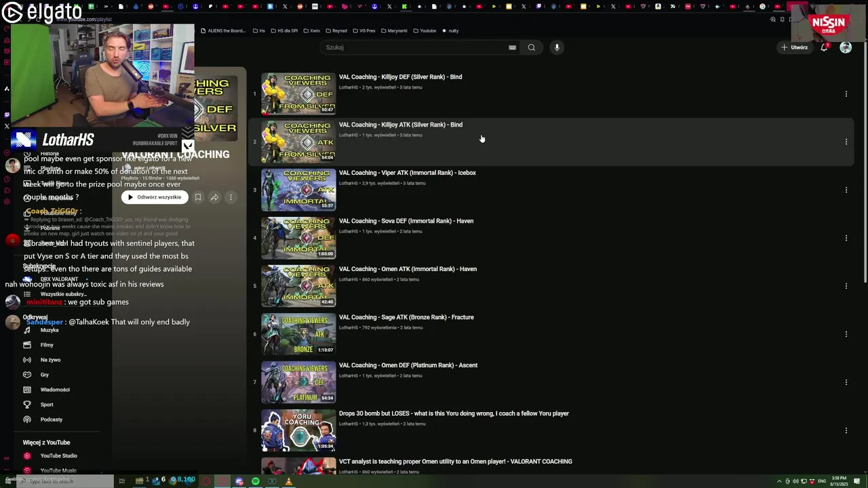Open options for Sage ATK Fracture video
Image resolution: width=868 pixels, height=488 pixels.
click(846, 334)
